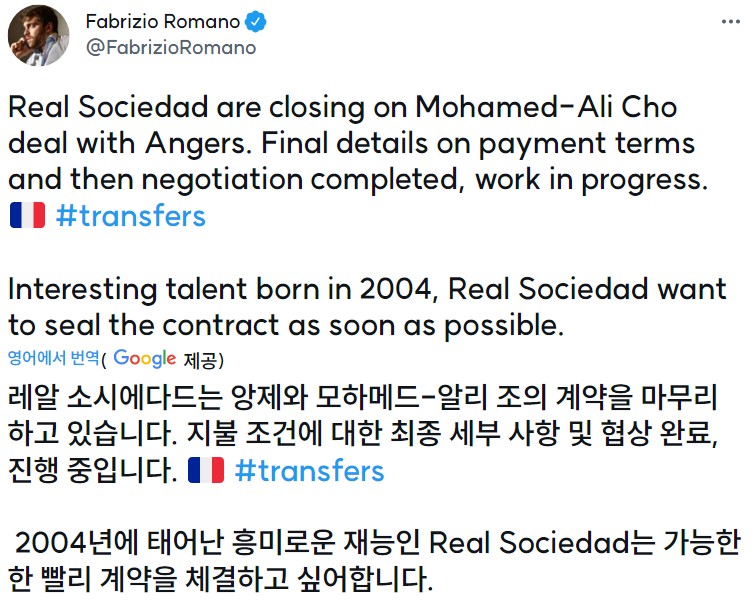Viewport: 755px width, 606px height.
Task: Click the name Mohamed-Ali Cho in the tweet
Action: click(547, 106)
